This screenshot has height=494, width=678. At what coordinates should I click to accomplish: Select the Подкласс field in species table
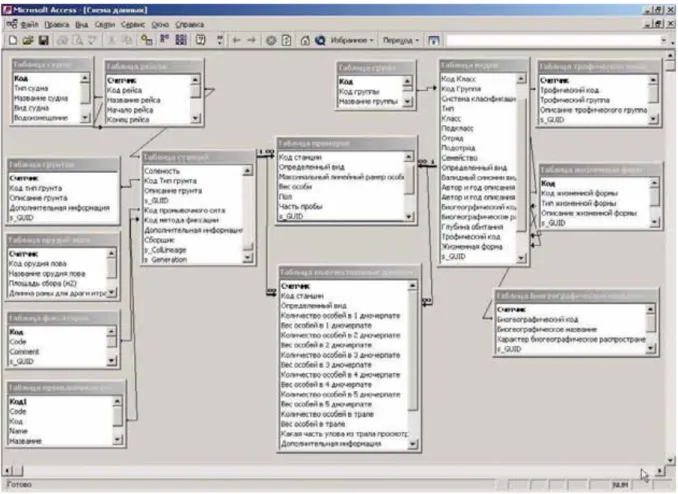coord(457,128)
